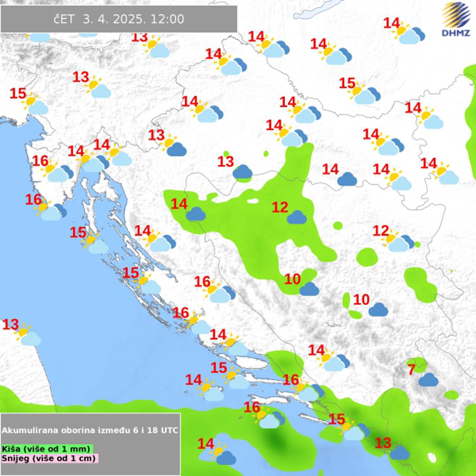Click the overcast cloud beside 14 in rain zone
The width and height of the screenshot is (476, 476).
196,214
